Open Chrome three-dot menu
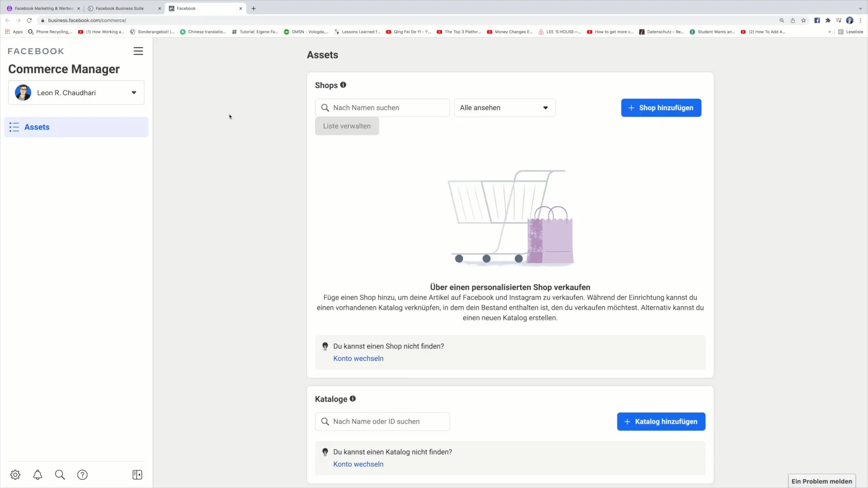Screen dimensions: 868x488 click(x=860, y=20)
